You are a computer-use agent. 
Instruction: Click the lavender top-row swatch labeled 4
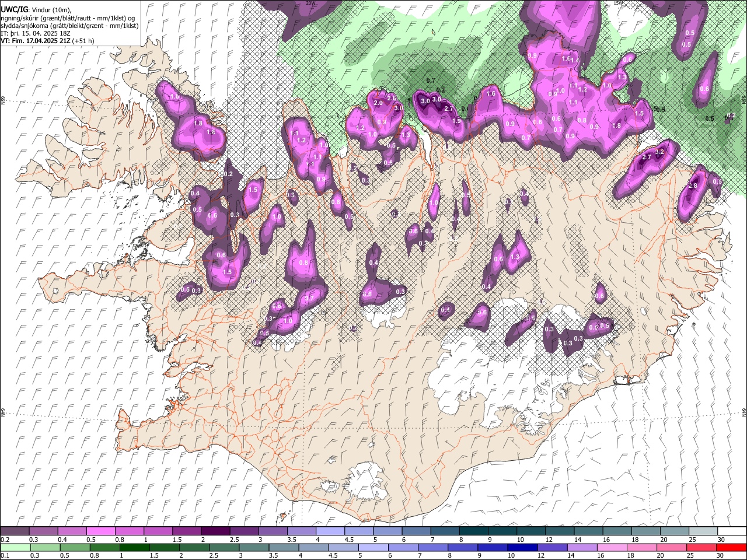(330, 531)
